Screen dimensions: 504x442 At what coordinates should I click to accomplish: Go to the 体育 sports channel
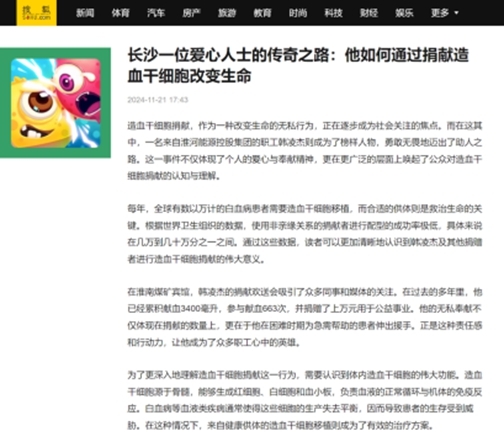pos(120,13)
